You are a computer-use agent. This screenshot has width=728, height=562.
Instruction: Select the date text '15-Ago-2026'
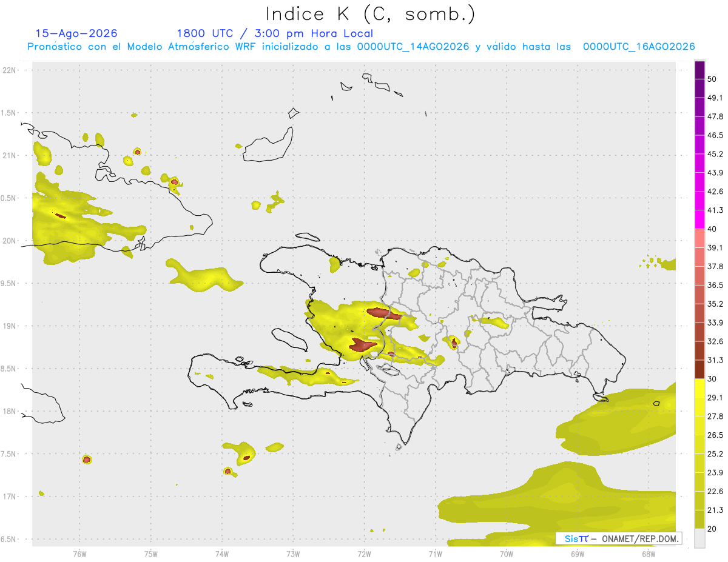pyautogui.click(x=76, y=33)
